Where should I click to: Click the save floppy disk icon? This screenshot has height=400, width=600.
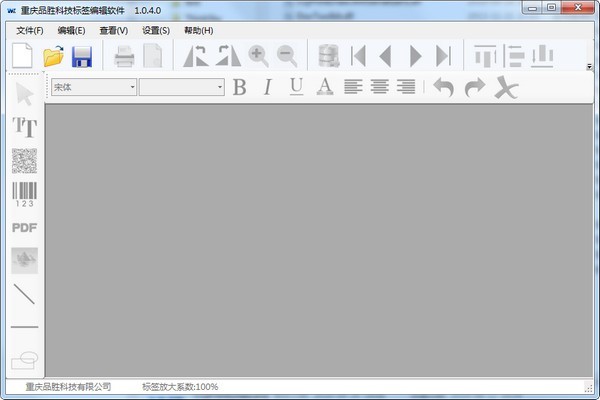point(82,56)
